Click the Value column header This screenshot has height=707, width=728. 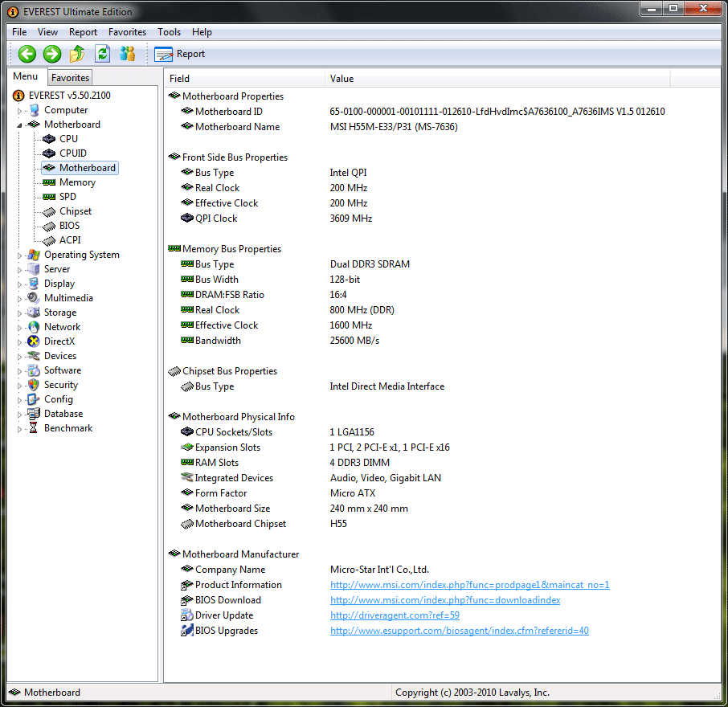497,79
